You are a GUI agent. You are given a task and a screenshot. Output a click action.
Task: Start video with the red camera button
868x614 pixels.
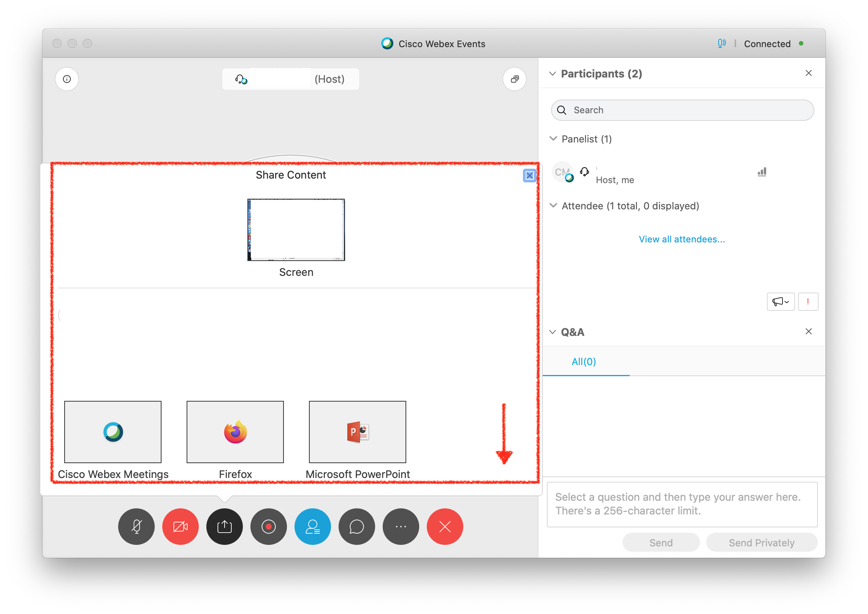pyautogui.click(x=180, y=527)
